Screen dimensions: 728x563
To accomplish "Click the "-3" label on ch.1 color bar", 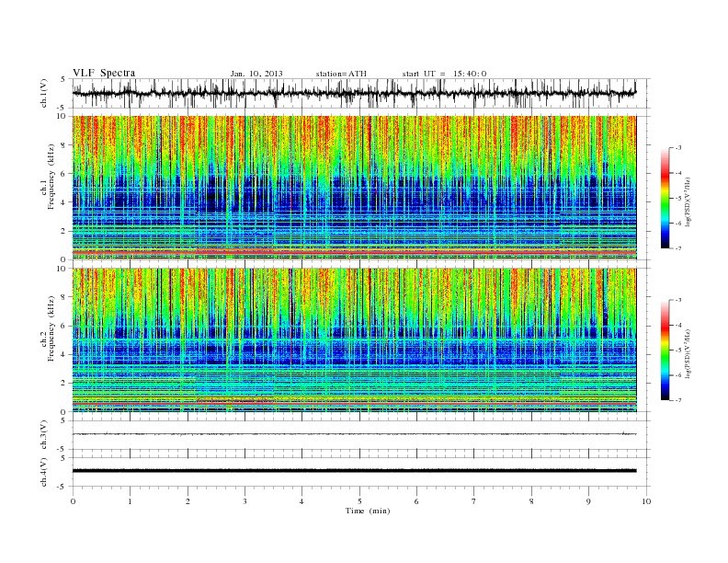I will pos(678,148).
